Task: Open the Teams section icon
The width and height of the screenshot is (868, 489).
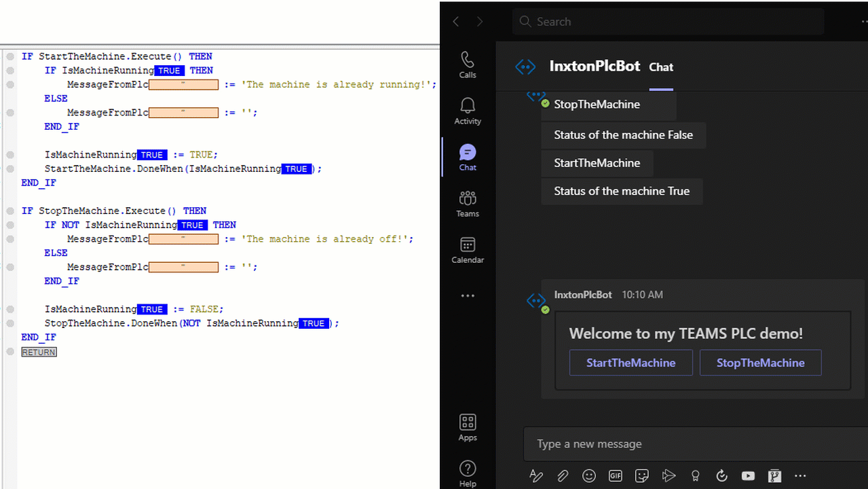Action: (x=468, y=204)
